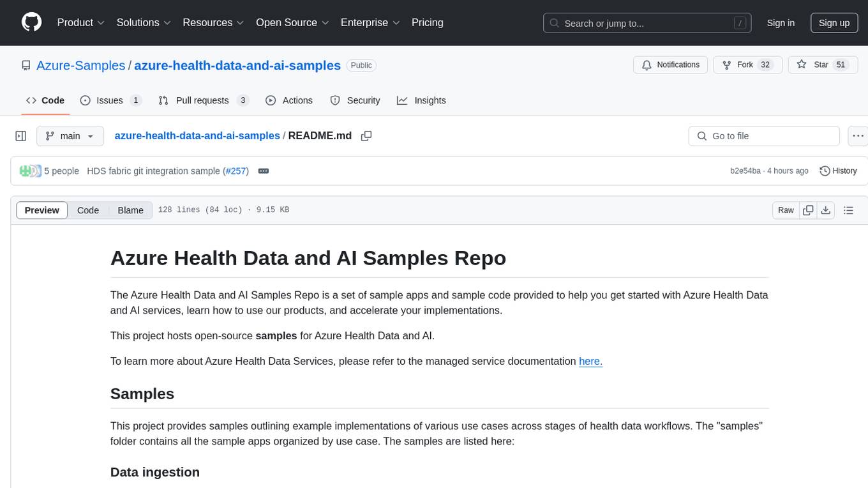Switch to the Issues tab
868x488 pixels.
click(x=111, y=100)
